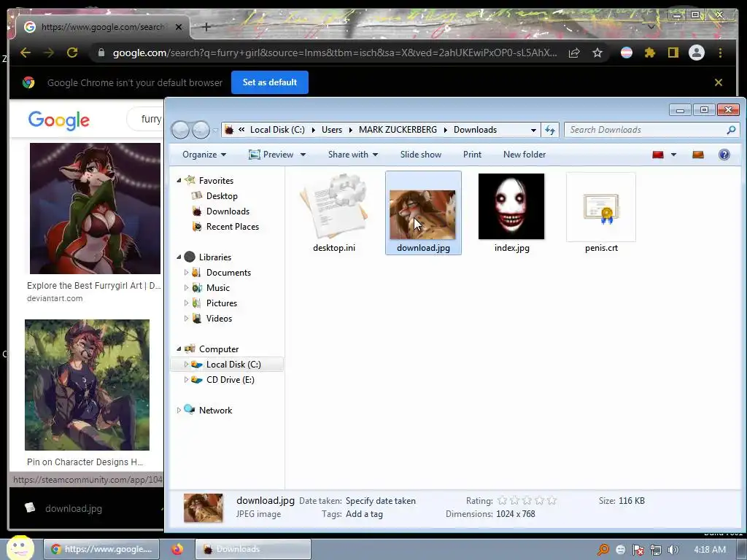Select Downloads under Favorites

click(x=228, y=211)
